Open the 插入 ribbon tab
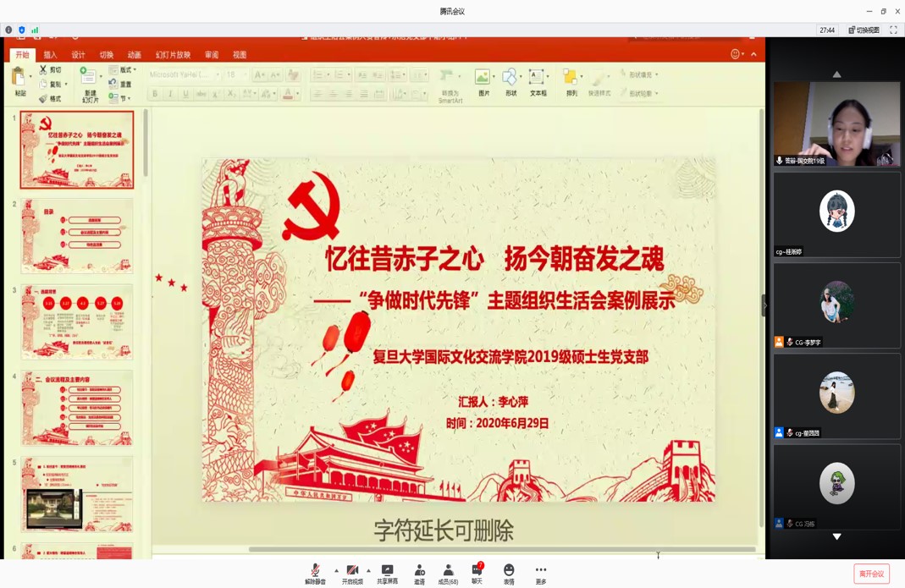 (50, 55)
